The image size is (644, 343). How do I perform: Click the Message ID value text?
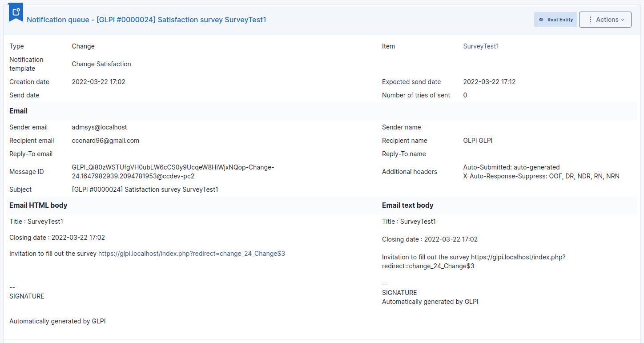(173, 172)
